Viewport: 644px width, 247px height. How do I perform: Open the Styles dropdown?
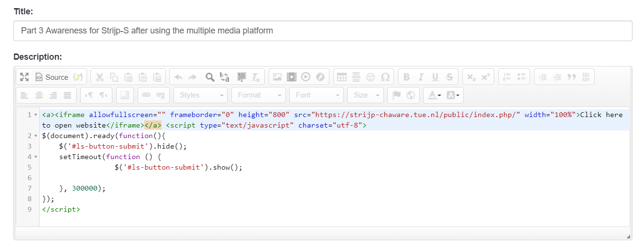[201, 95]
